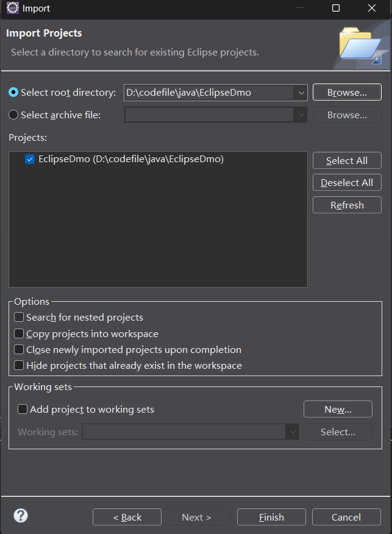Browse for the root directory
Viewport: 392px width, 534px height.
click(347, 92)
